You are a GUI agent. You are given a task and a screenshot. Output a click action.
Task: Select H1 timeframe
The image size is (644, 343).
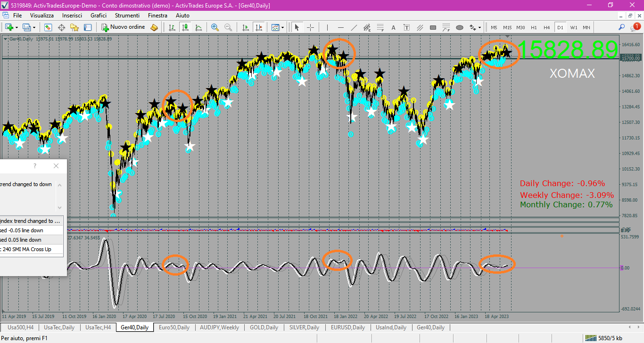[534, 27]
